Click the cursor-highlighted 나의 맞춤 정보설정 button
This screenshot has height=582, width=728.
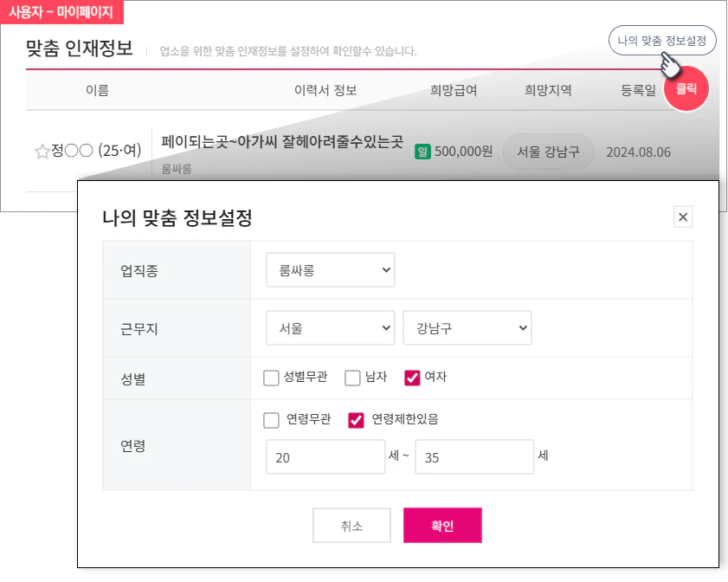coord(662,40)
